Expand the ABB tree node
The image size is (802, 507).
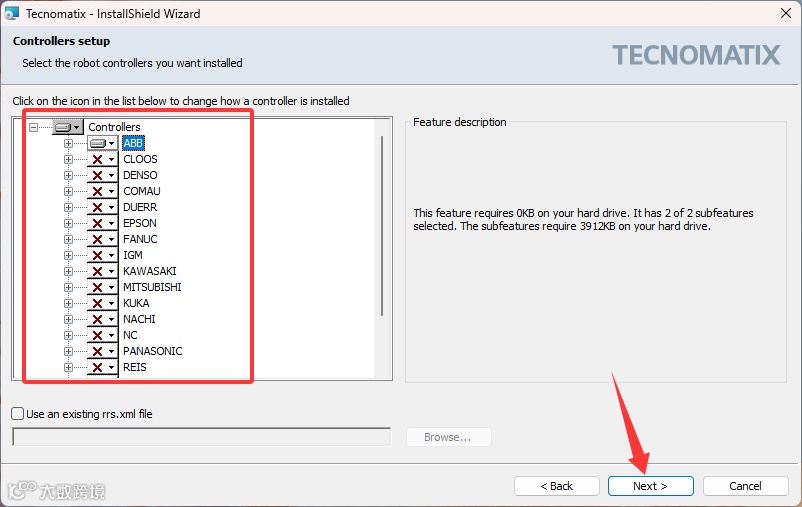[68, 143]
